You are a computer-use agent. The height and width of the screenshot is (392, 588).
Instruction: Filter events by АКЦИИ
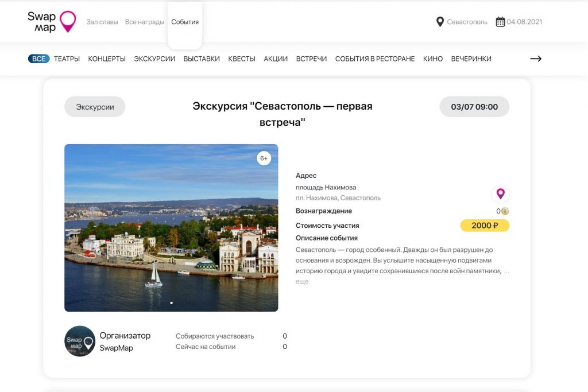pos(276,59)
